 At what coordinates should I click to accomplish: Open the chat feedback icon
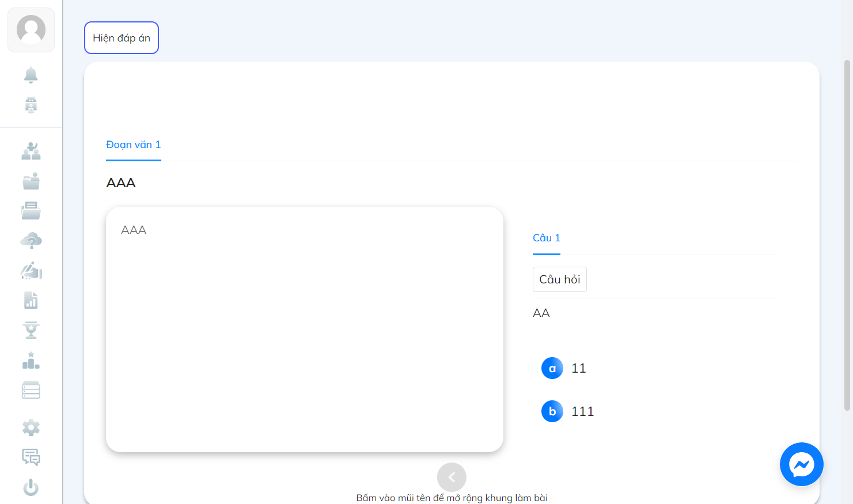[x=31, y=457]
